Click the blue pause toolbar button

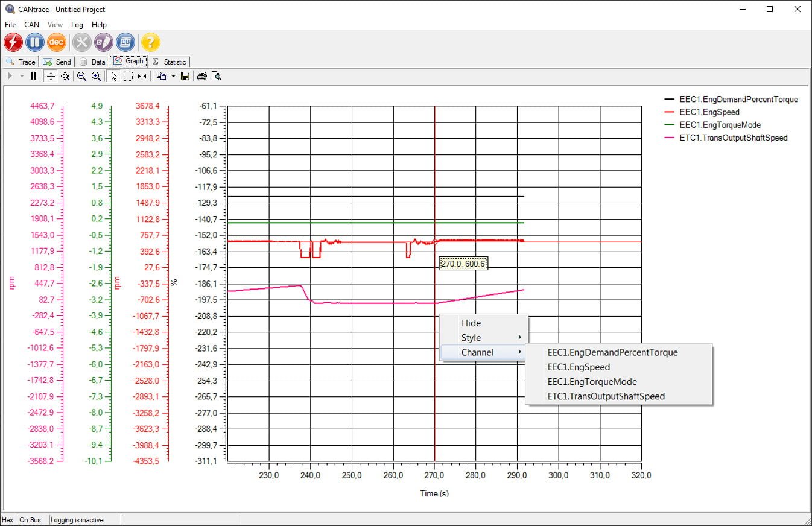tap(35, 42)
